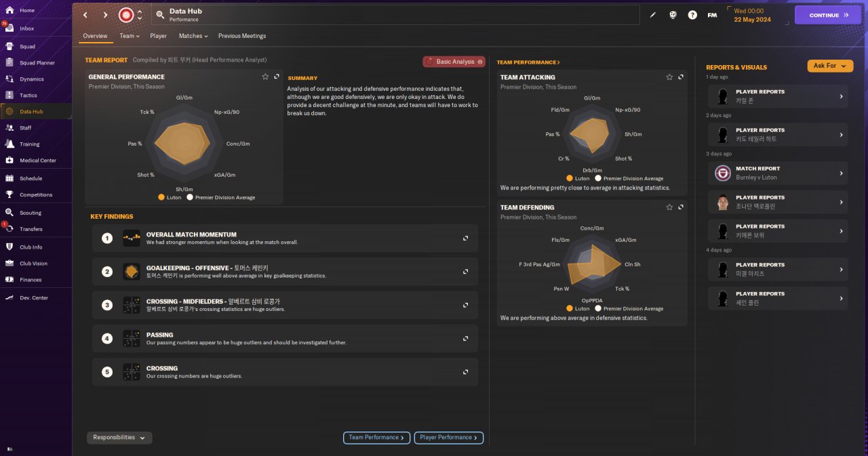Favorite the Team Attacking chart star
The height and width of the screenshot is (456, 868).
tap(669, 77)
